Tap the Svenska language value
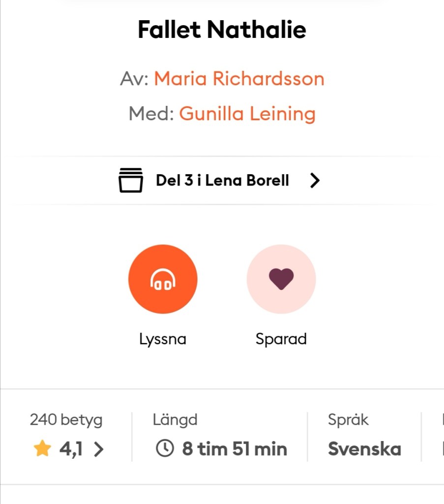This screenshot has width=444, height=504. (364, 449)
